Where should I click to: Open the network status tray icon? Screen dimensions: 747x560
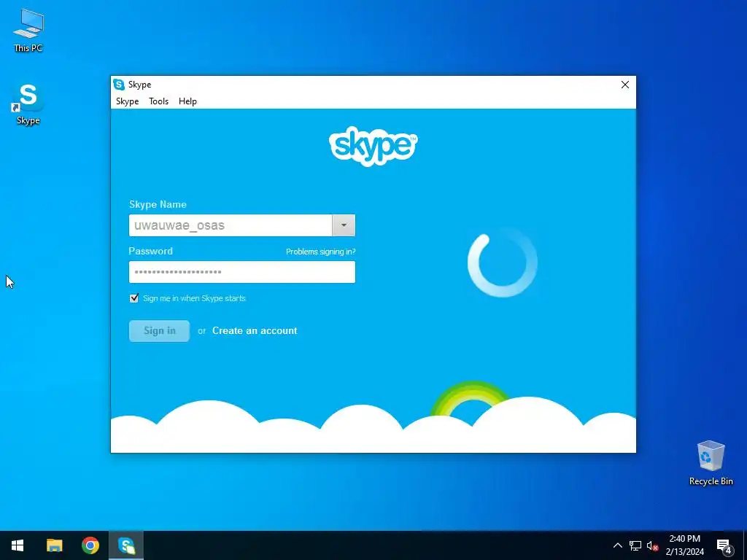(635, 545)
